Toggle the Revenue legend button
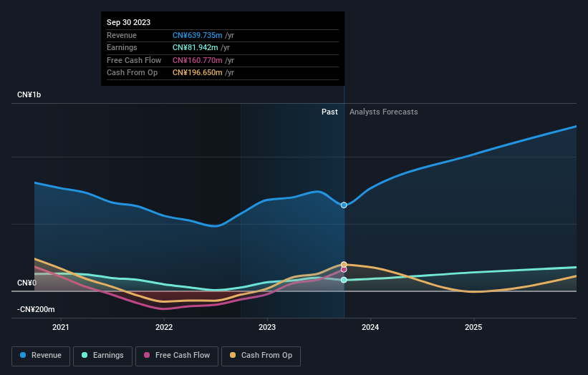Viewport: 588px width, 375px height. (x=41, y=356)
